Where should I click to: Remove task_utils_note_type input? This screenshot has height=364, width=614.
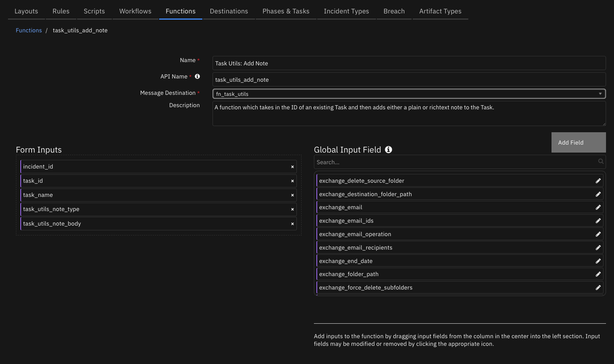pyautogui.click(x=292, y=209)
